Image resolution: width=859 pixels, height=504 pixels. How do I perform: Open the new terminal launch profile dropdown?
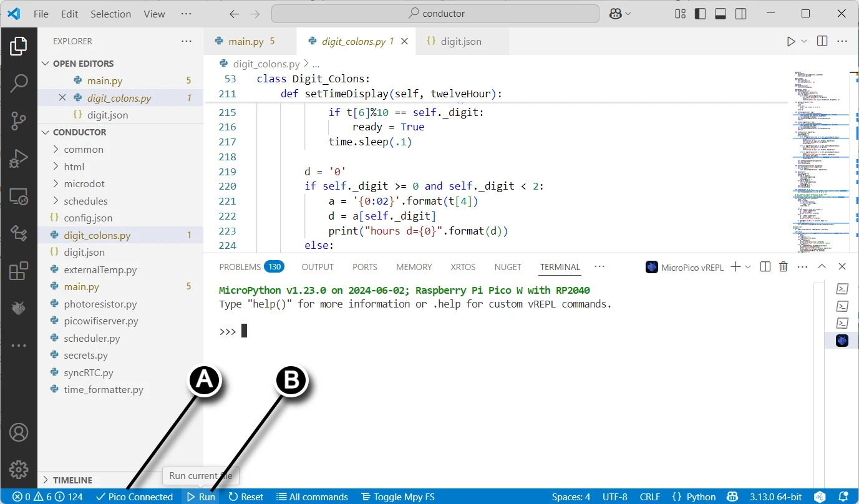coord(748,267)
